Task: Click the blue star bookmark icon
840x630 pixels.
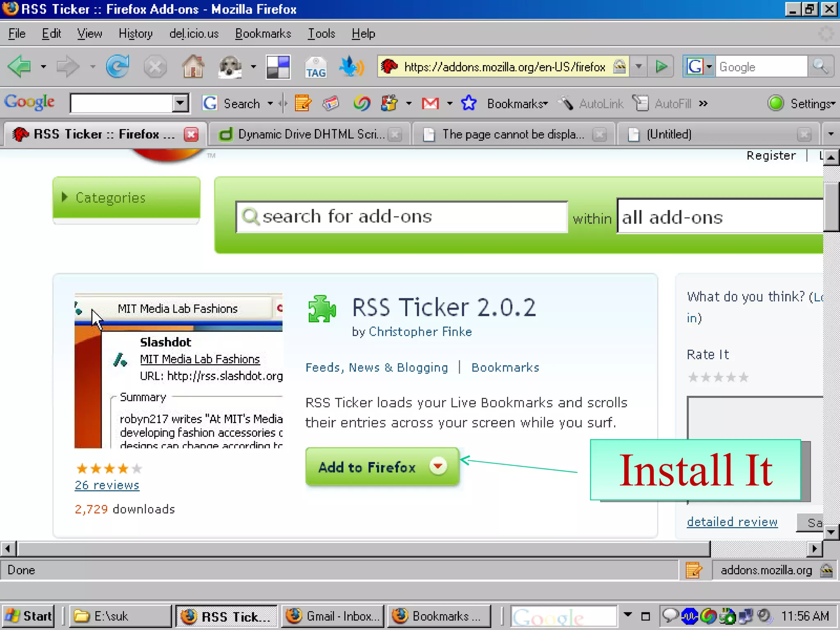Action: [468, 103]
